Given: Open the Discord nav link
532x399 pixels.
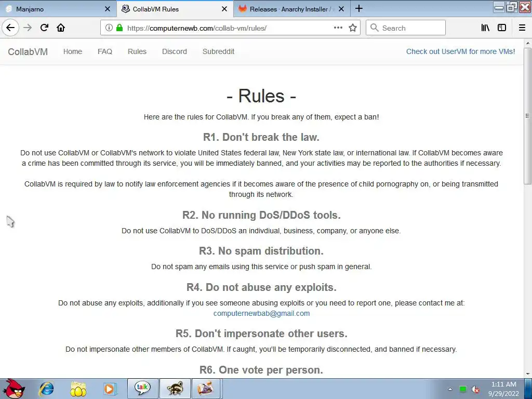Looking at the screenshot, I should pos(175,51).
